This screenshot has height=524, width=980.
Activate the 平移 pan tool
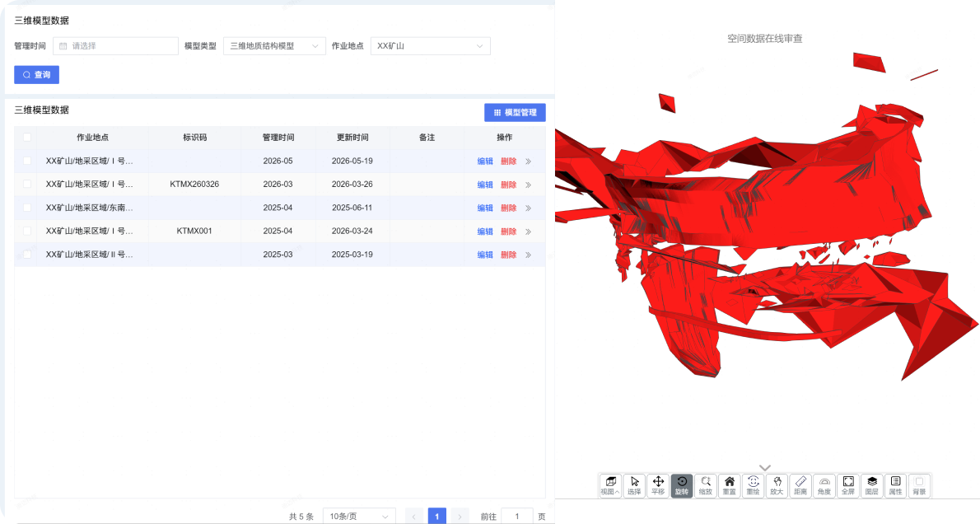(658, 485)
